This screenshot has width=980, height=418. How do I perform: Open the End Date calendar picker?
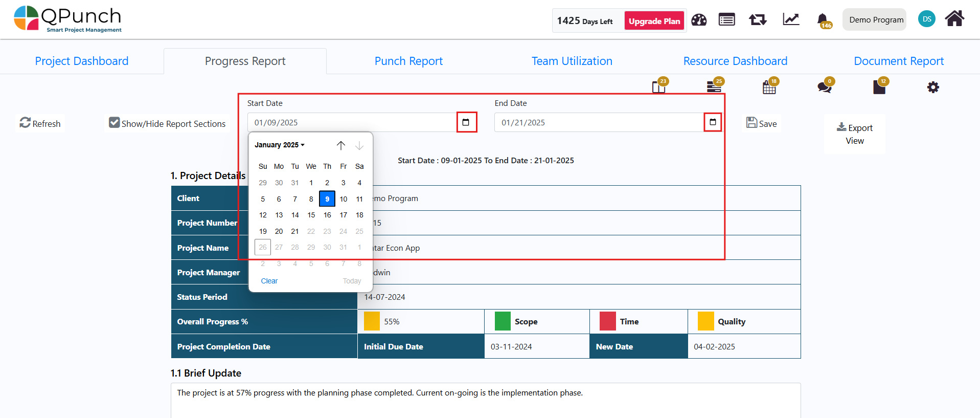pyautogui.click(x=713, y=122)
